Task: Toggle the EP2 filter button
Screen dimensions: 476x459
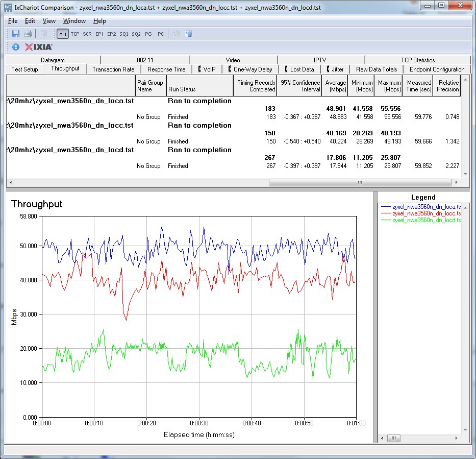Action: coord(111,34)
